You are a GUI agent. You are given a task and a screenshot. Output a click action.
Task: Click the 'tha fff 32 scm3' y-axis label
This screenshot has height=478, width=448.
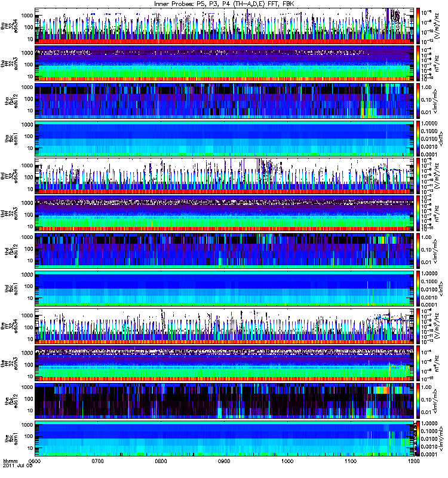tap(10, 63)
